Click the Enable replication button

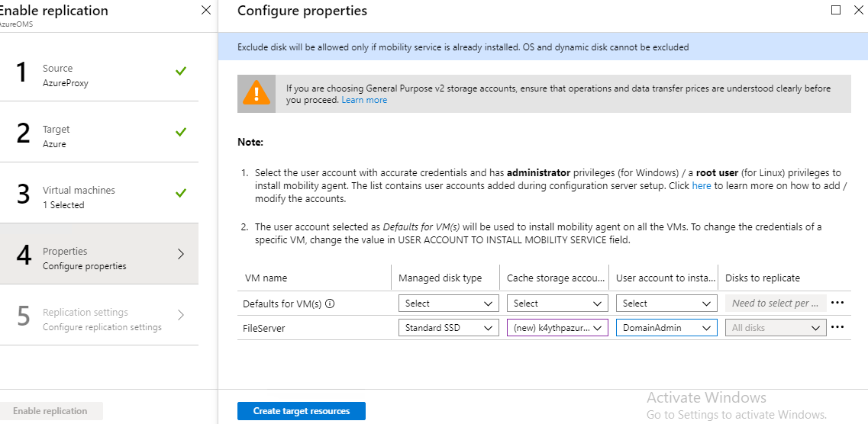[x=50, y=411]
